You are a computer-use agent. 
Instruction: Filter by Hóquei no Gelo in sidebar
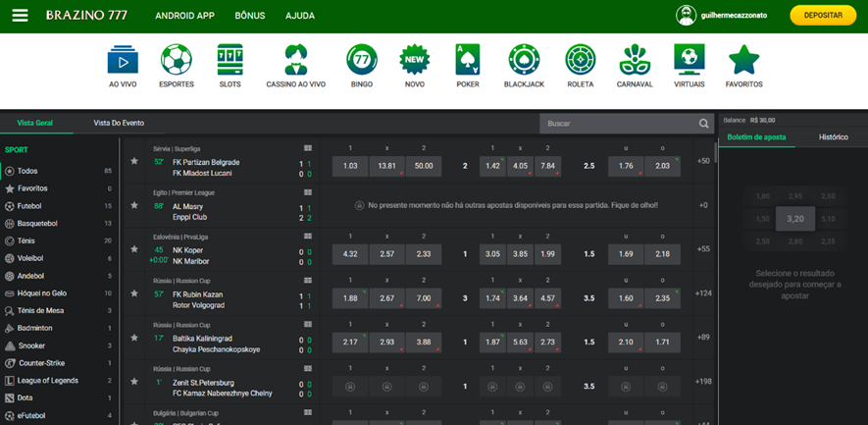58,293
